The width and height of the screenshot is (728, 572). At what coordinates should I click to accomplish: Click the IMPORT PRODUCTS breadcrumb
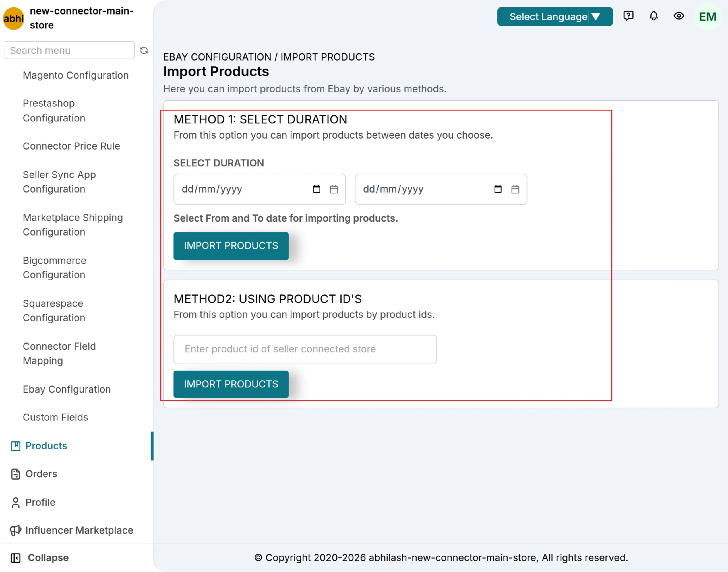(x=328, y=57)
